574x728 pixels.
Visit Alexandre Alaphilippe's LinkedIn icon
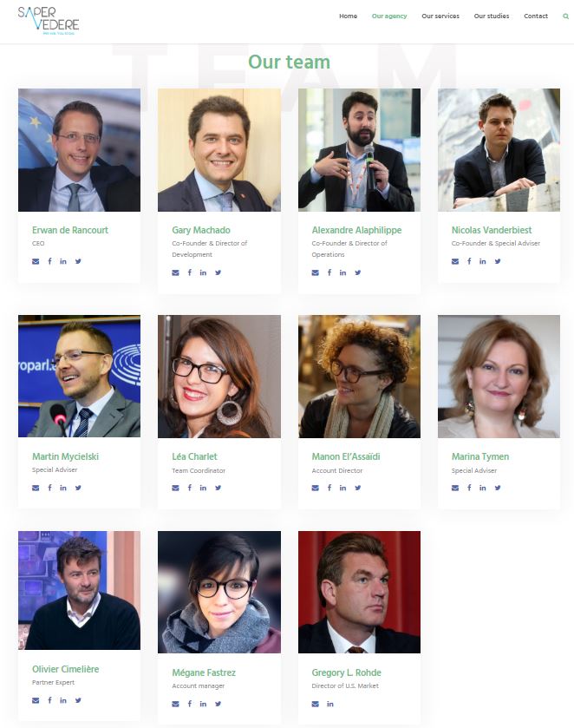(x=342, y=272)
